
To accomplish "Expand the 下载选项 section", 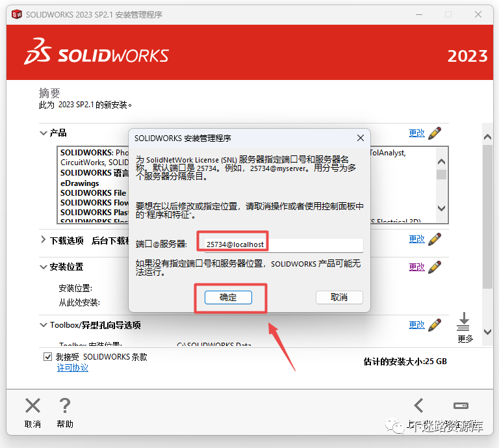I will [43, 239].
